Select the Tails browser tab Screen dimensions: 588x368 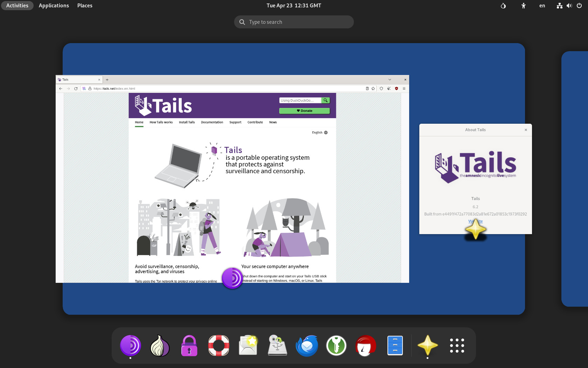(79, 80)
